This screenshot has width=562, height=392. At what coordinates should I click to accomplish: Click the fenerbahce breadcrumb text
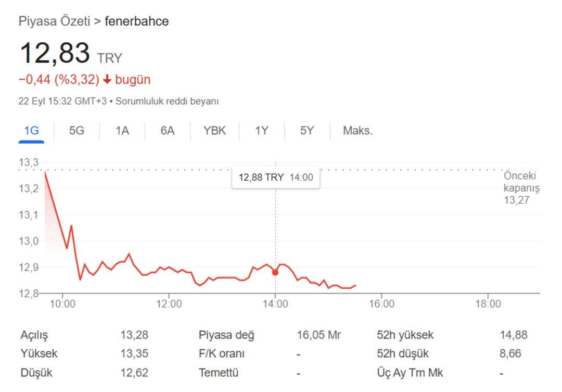coord(136,21)
